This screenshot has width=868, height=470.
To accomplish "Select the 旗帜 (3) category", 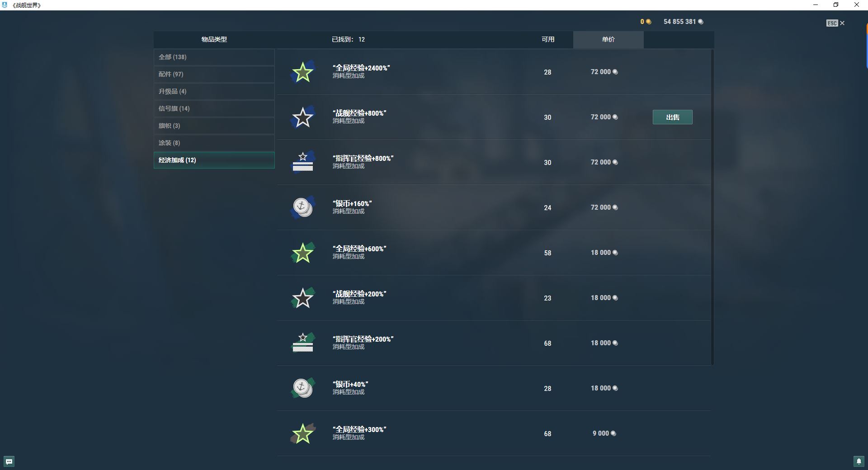I will coord(214,126).
